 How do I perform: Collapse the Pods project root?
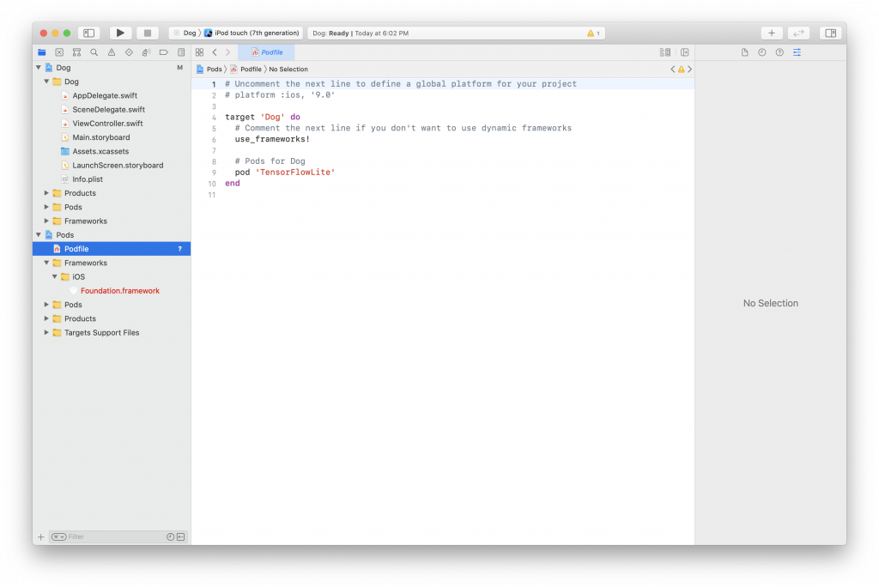pos(39,235)
